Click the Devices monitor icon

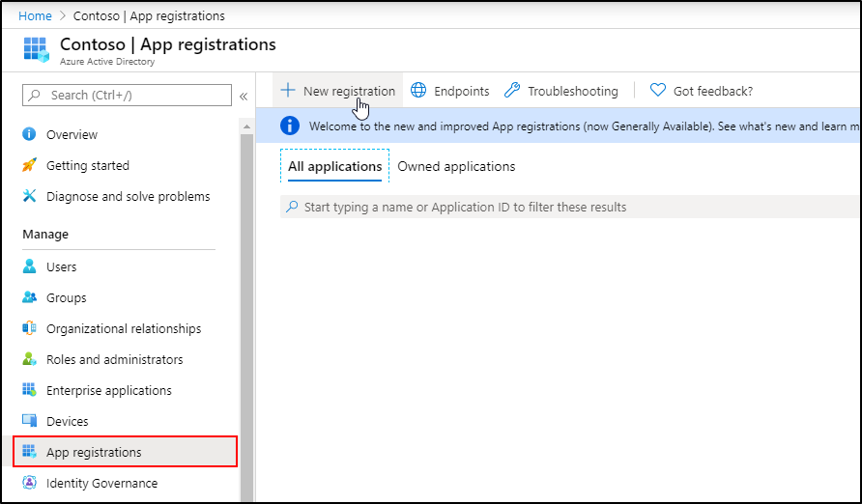pyautogui.click(x=29, y=421)
